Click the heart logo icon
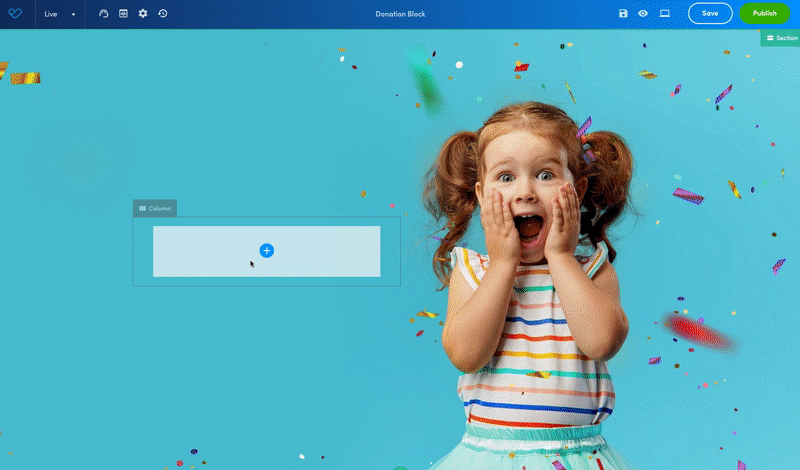The width and height of the screenshot is (800, 470). 15,14
